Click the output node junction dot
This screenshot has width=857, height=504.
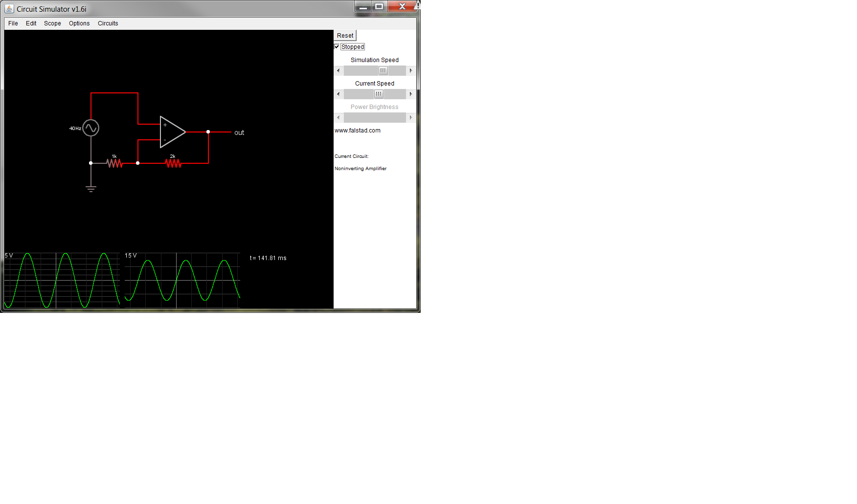[208, 132]
